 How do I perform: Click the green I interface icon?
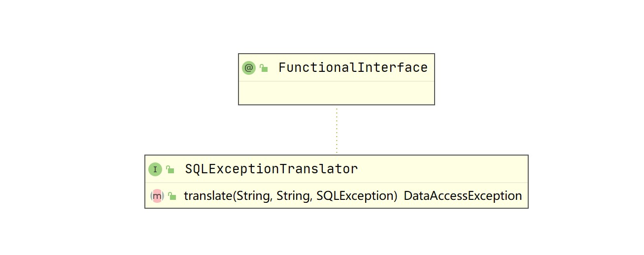tap(155, 169)
